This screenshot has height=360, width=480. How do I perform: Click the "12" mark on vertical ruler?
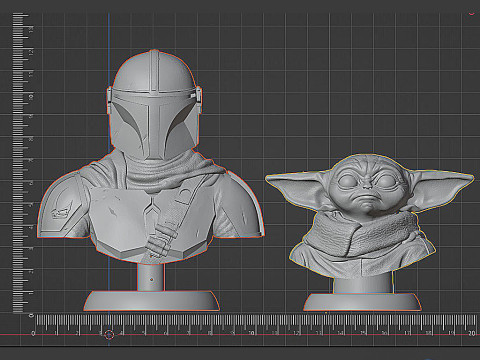coord(31,52)
